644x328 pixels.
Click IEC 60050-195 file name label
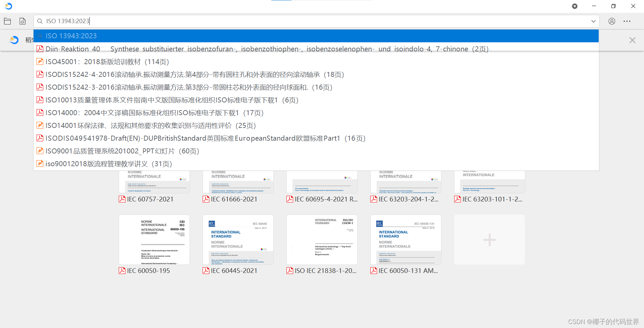click(149, 271)
